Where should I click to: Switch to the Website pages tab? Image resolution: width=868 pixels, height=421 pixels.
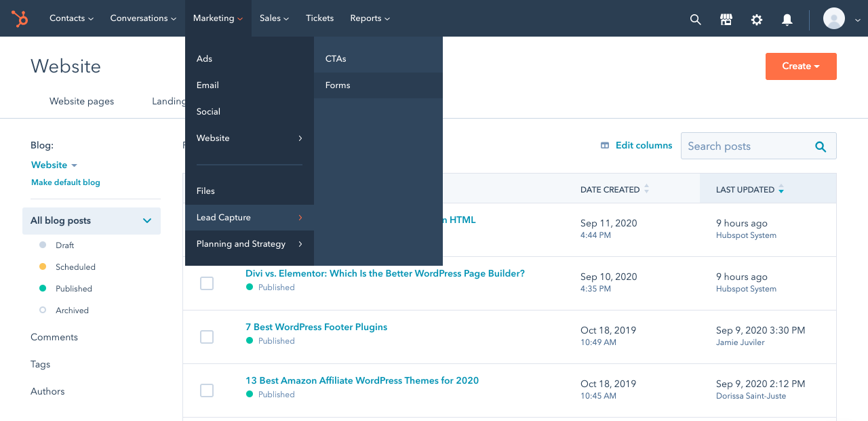81,101
